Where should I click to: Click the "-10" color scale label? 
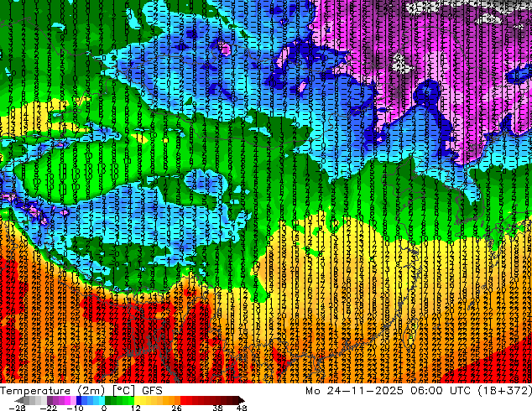click(x=75, y=408)
